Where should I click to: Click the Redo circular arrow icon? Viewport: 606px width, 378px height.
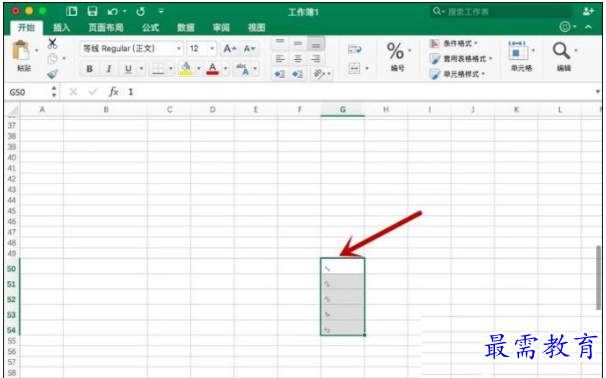pyautogui.click(x=141, y=12)
